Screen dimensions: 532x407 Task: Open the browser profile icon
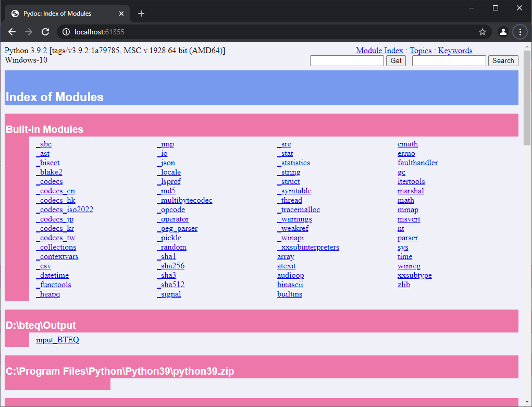tap(502, 32)
